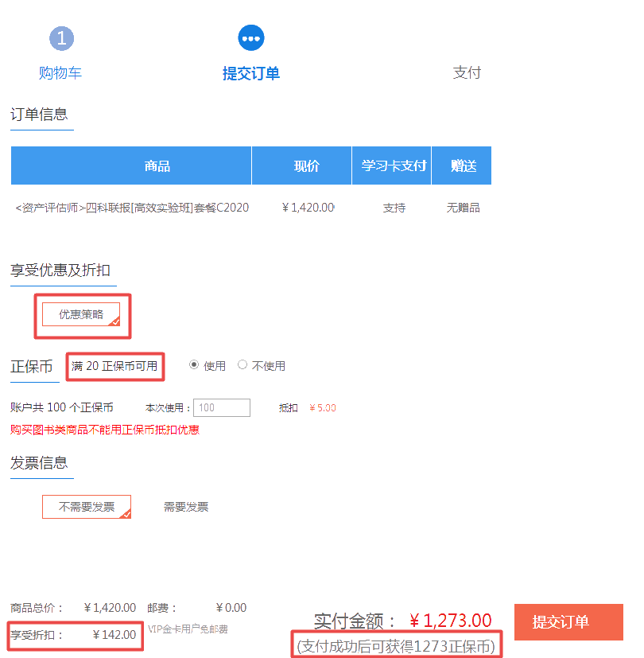This screenshot has width=644, height=658.
Task: Click the product name 四科联报 link
Action: pos(131,206)
